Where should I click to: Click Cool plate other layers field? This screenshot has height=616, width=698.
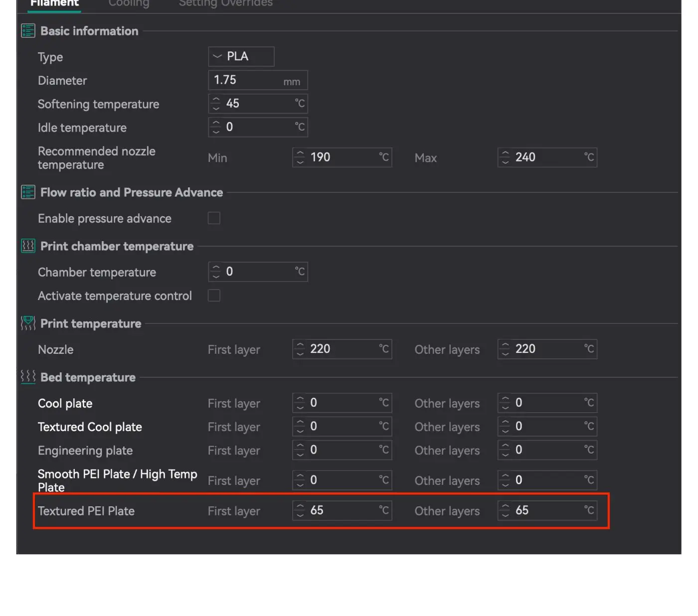click(x=547, y=403)
